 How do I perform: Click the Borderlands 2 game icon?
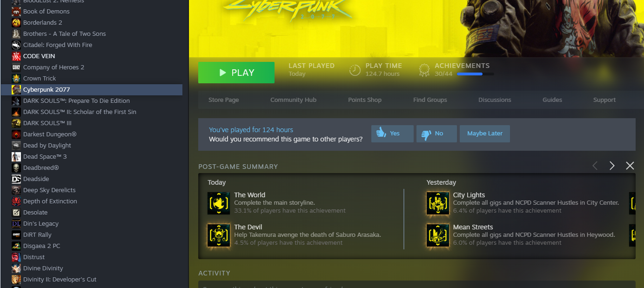pyautogui.click(x=16, y=22)
